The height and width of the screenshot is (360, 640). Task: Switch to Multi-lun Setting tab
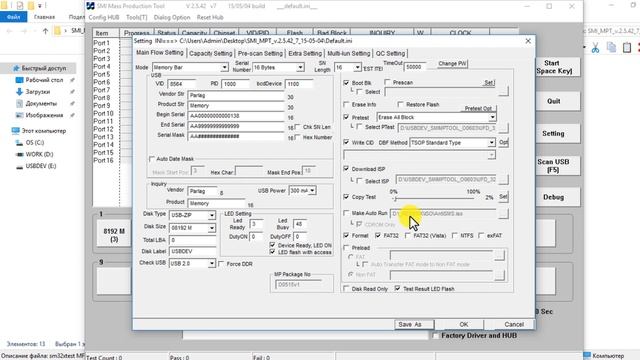(x=349, y=53)
